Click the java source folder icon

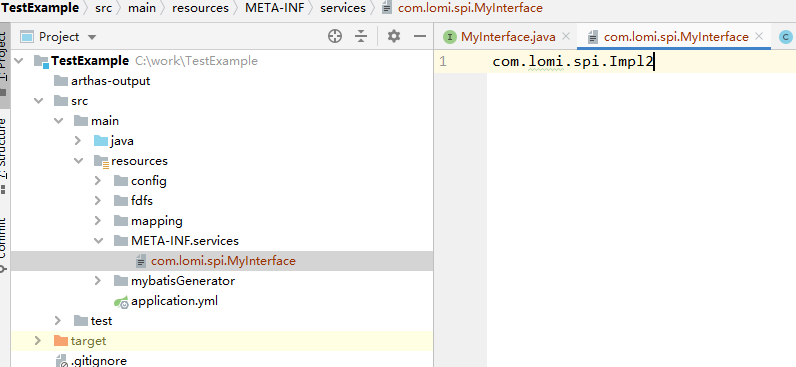101,141
